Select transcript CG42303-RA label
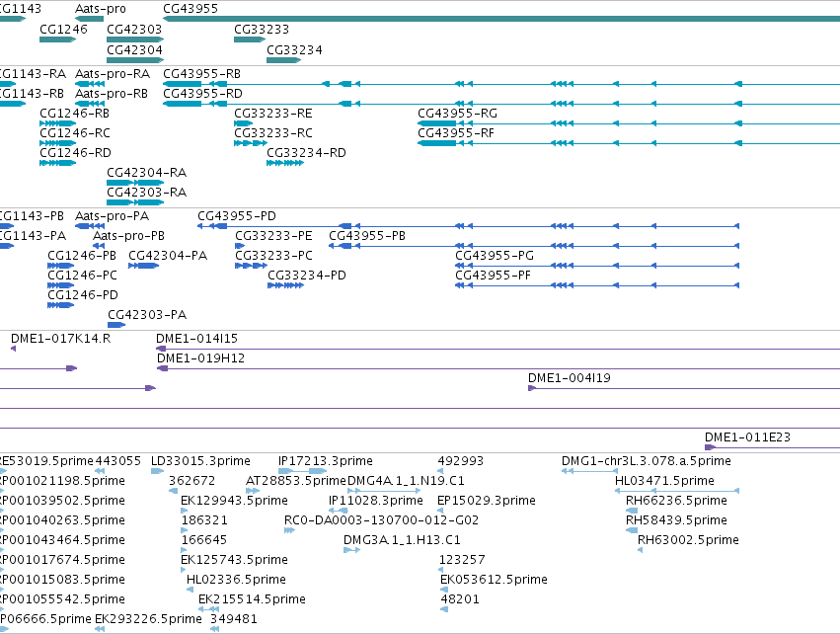 pos(146,192)
